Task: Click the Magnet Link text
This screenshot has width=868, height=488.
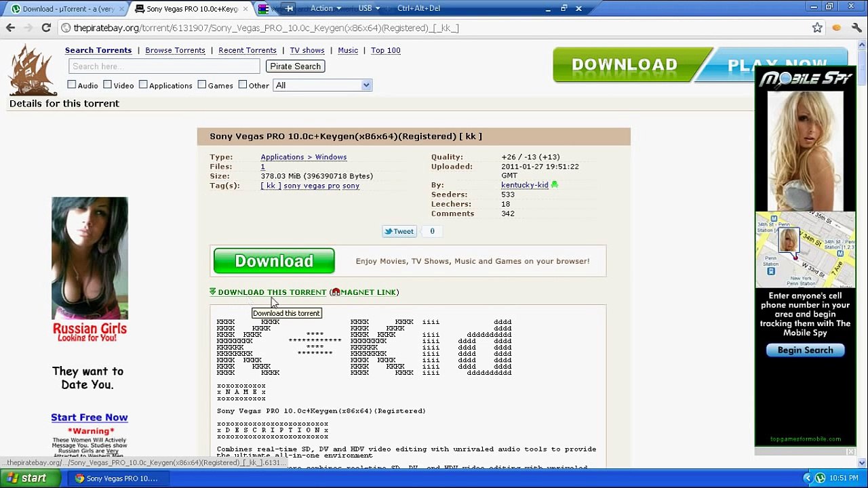Action: [x=368, y=292]
